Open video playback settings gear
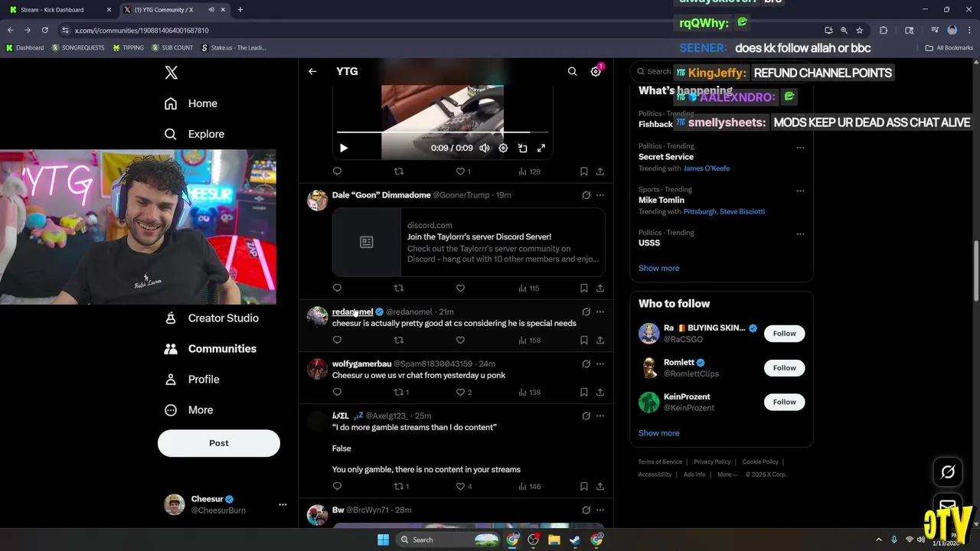Screen dimensions: 980x551 pyautogui.click(x=503, y=148)
